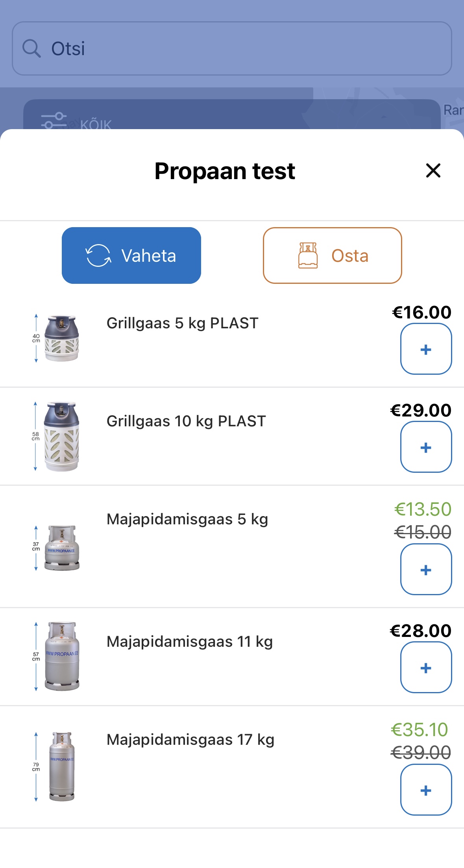464x868 pixels.
Task: Tap the Majapidamisgaas 5 kg cylinder picture
Action: click(62, 548)
